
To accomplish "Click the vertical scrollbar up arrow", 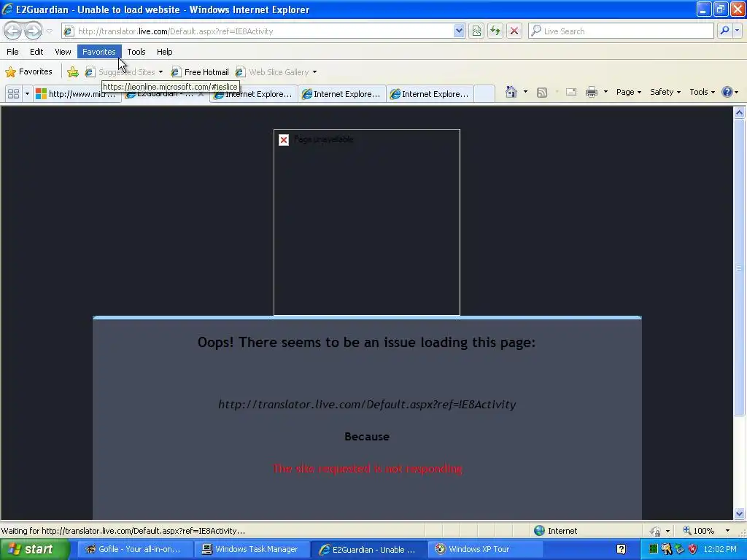I will pyautogui.click(x=740, y=113).
